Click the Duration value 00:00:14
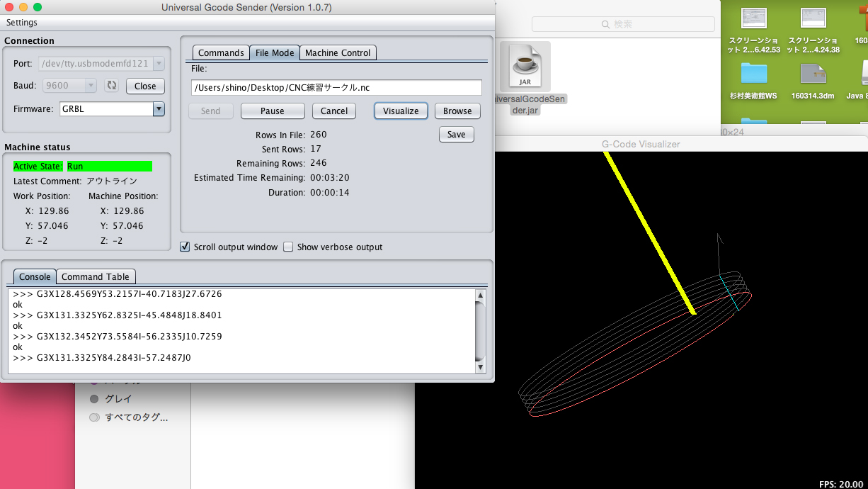Screen dimensions: 868x489 [x=330, y=192]
